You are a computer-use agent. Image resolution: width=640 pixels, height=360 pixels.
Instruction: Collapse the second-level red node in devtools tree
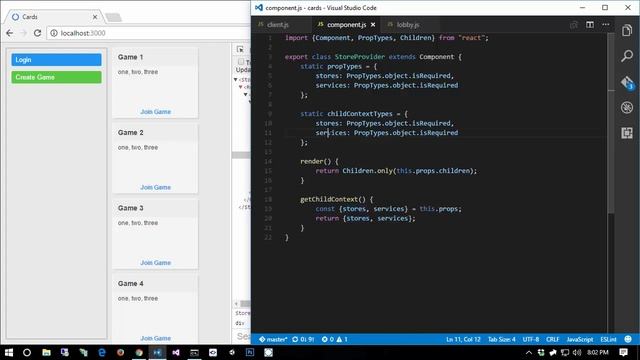tap(241, 87)
